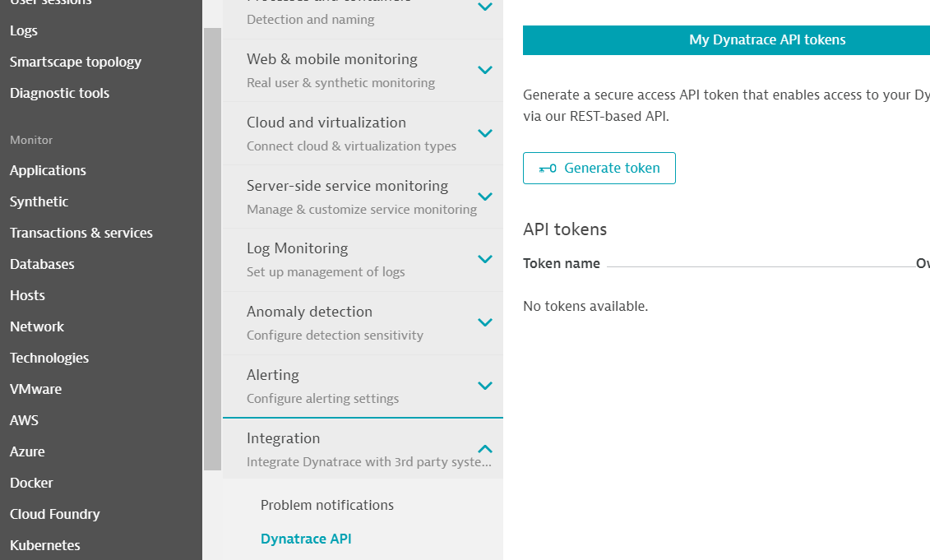Open the Synthetic monitoring page

pyautogui.click(x=39, y=201)
